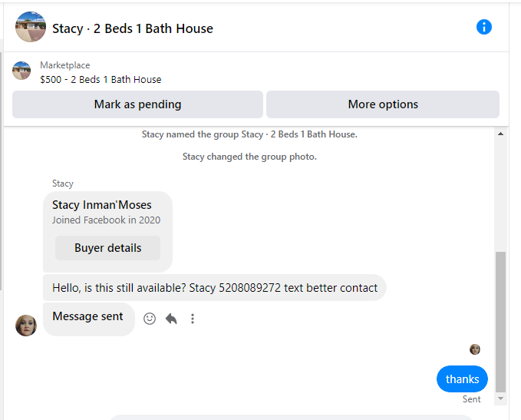React with the emoji smiley icon
This screenshot has width=521, height=420.
pyautogui.click(x=150, y=319)
